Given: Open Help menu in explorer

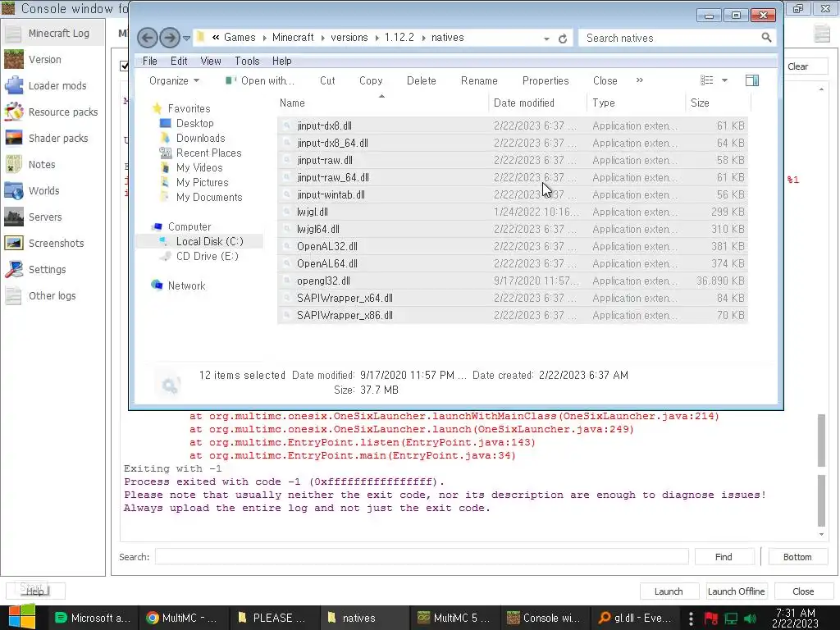Looking at the screenshot, I should pyautogui.click(x=282, y=61).
